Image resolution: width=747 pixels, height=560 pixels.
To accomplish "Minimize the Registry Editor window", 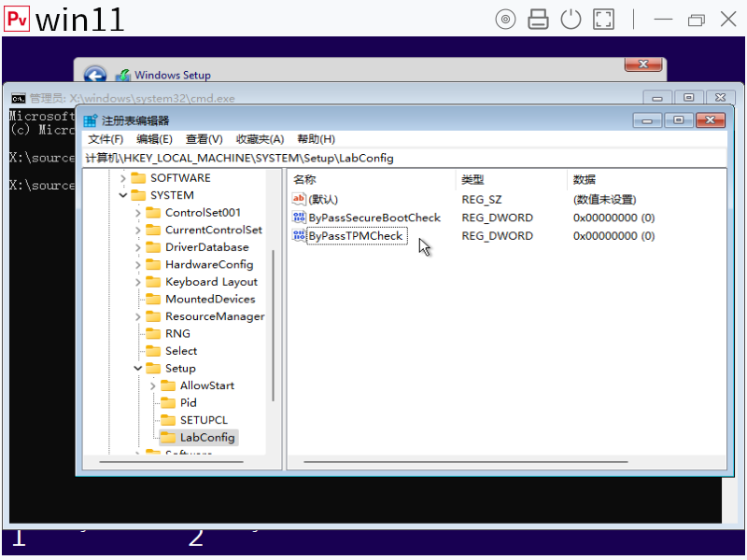I will pos(647,120).
